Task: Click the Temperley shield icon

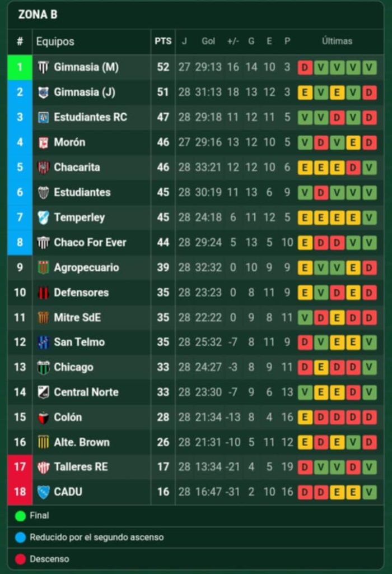Action: pos(43,217)
